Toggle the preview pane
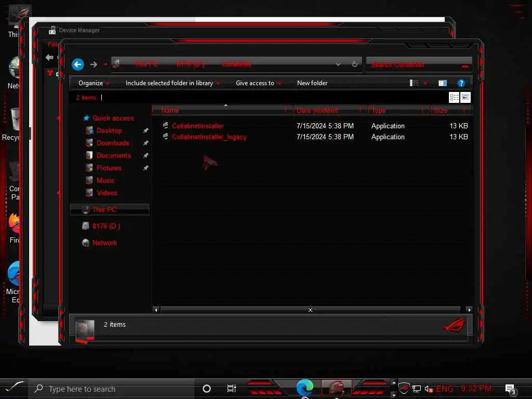This screenshot has height=399, width=532. pos(443,83)
